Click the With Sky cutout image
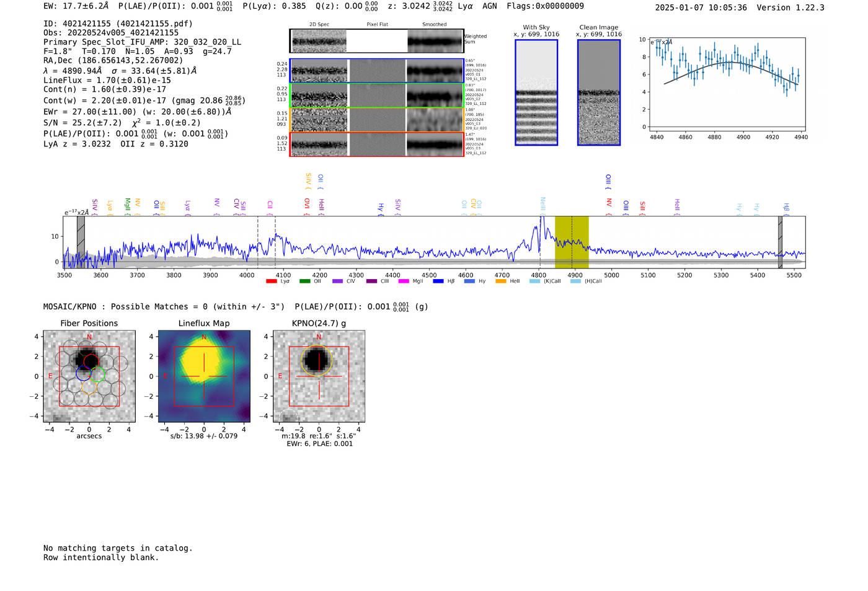This screenshot has width=868, height=591. point(536,92)
